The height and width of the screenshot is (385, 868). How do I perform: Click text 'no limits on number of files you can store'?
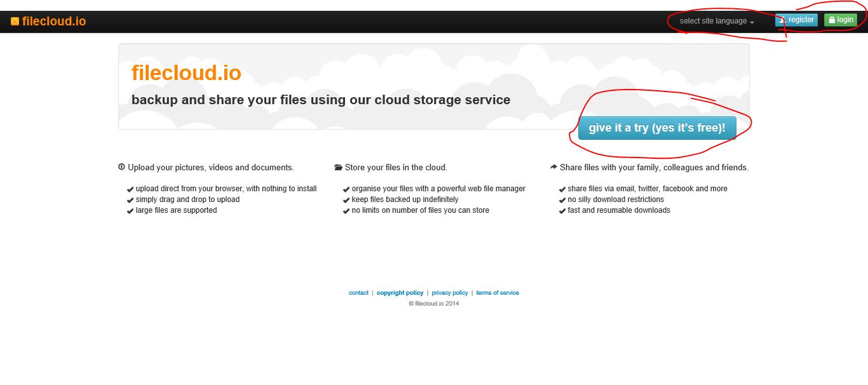[x=421, y=210]
